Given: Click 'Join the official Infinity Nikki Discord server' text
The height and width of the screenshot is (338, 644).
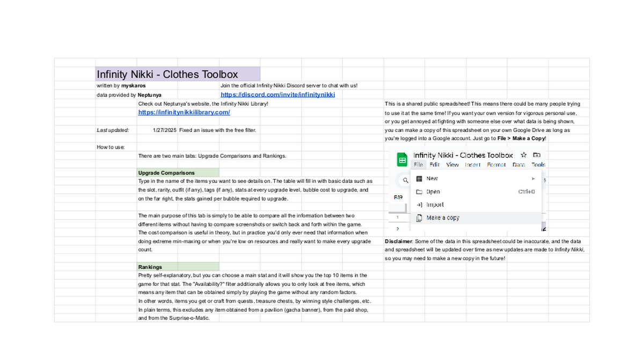Looking at the screenshot, I should pos(289,85).
